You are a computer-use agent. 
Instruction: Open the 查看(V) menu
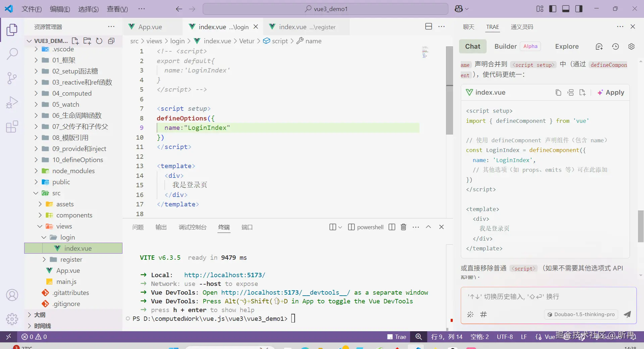117,9
